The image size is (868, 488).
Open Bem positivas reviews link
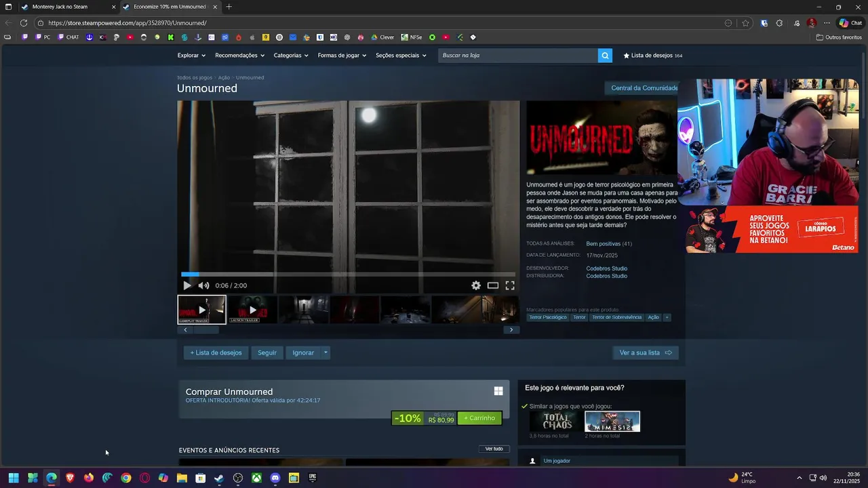(x=604, y=244)
